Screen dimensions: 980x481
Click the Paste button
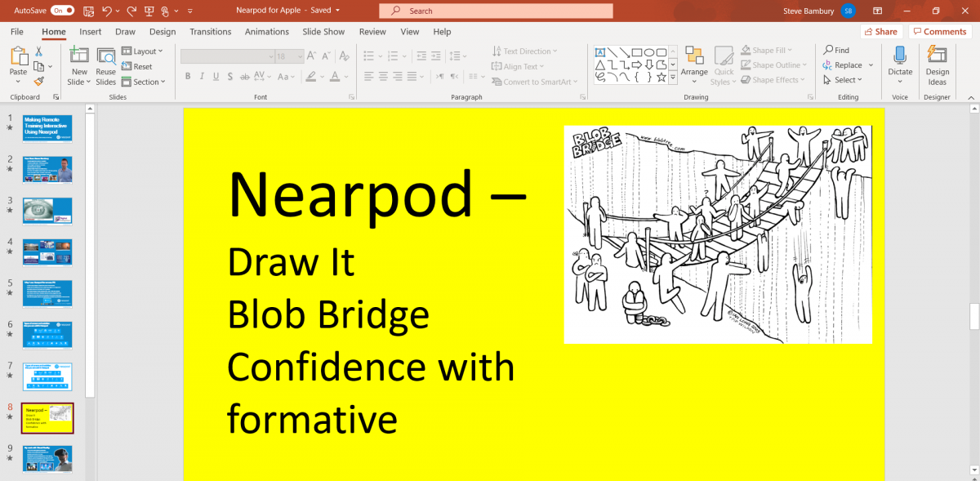pyautogui.click(x=18, y=65)
